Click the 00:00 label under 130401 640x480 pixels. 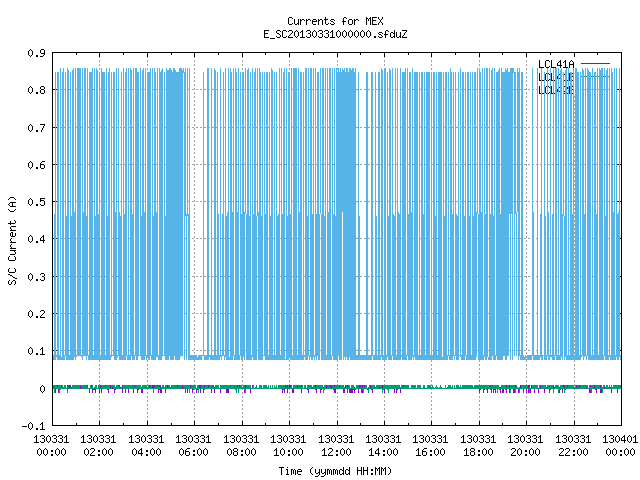pos(620,452)
